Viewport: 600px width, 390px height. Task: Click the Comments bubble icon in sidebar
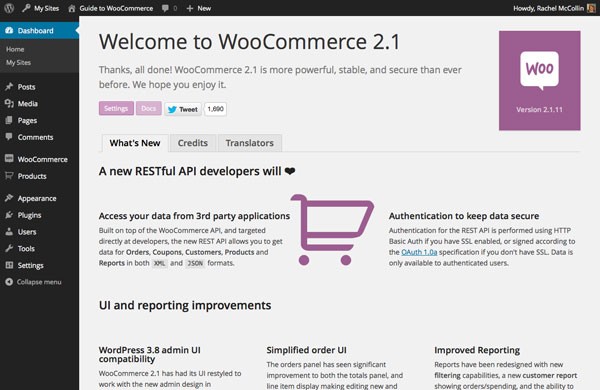(9, 137)
